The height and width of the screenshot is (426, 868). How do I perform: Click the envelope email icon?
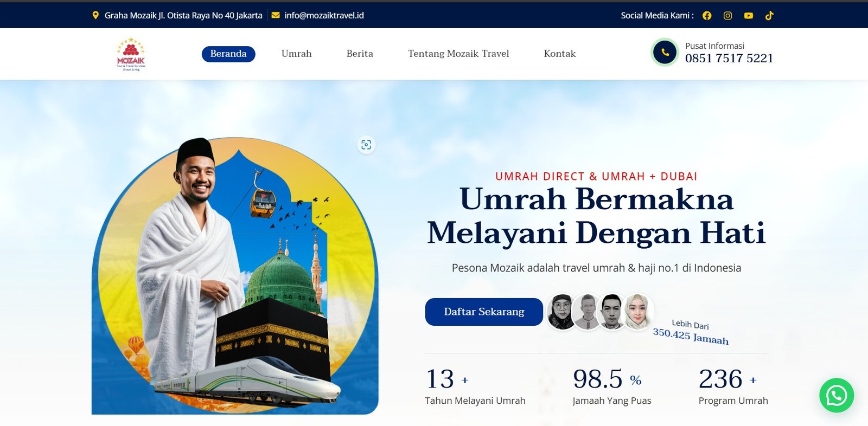pos(276,15)
